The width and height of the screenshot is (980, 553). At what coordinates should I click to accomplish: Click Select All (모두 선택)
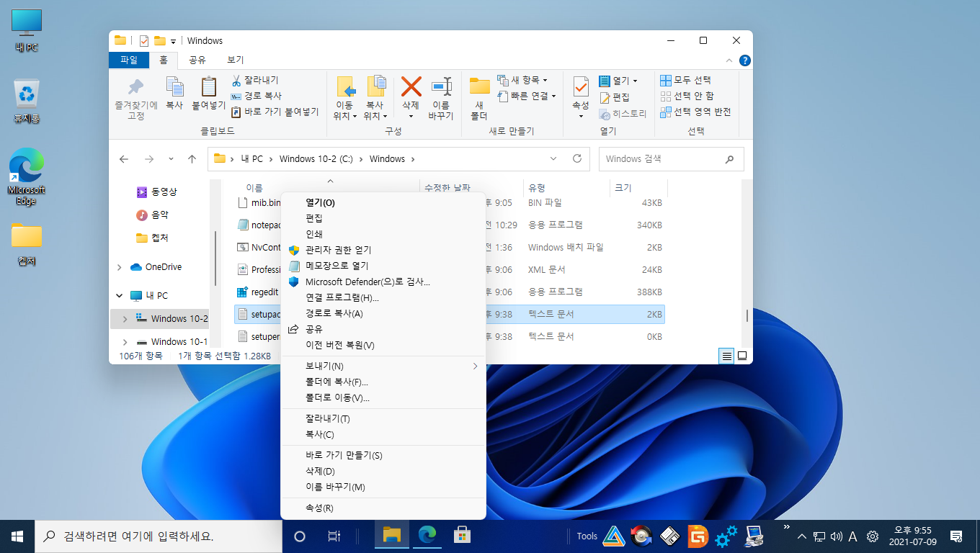click(x=686, y=80)
